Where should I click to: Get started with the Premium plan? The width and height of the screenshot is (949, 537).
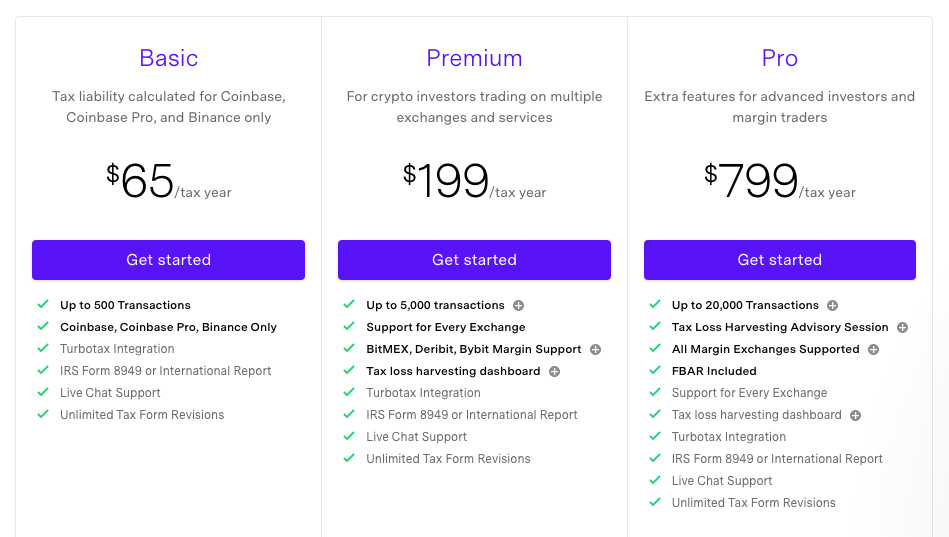pos(474,260)
